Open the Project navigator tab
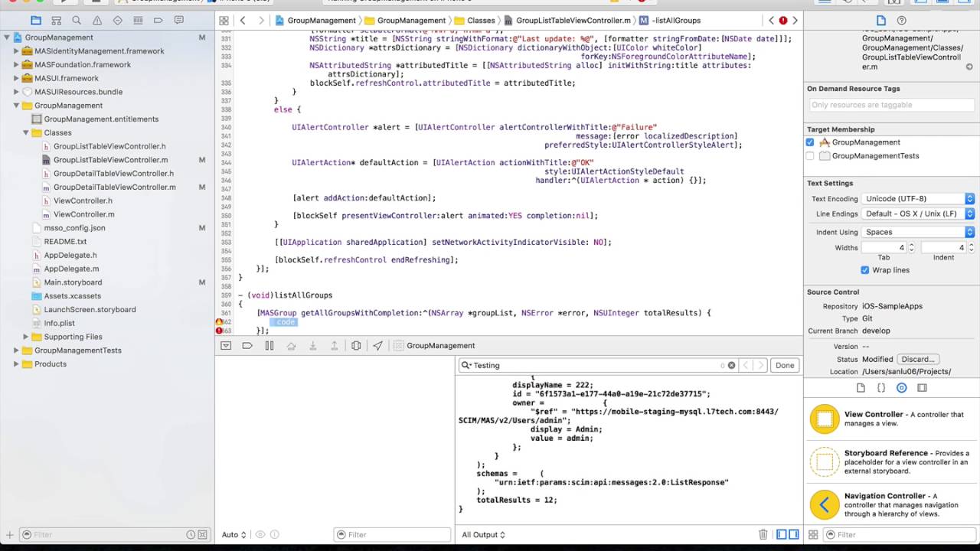Viewport: 980px width, 551px height. click(x=35, y=21)
